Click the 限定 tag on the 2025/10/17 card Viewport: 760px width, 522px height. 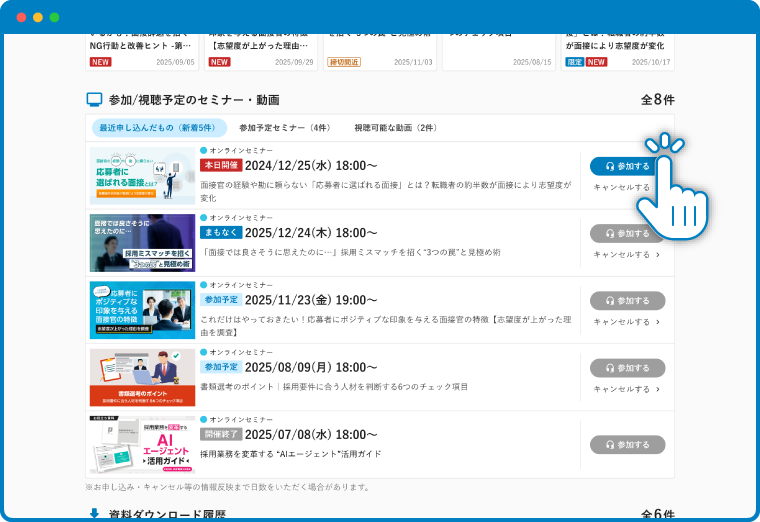(573, 62)
